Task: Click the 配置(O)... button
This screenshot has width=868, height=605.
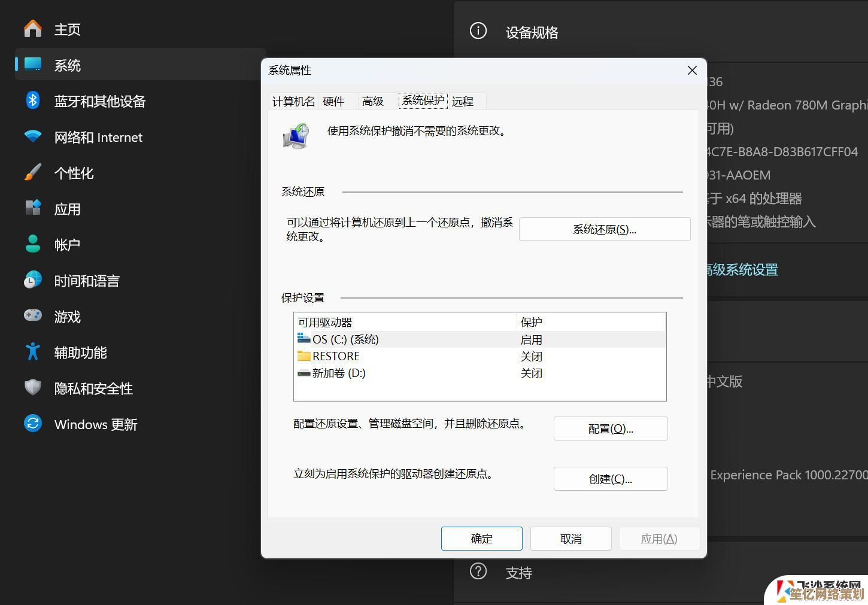Action: pyautogui.click(x=610, y=428)
